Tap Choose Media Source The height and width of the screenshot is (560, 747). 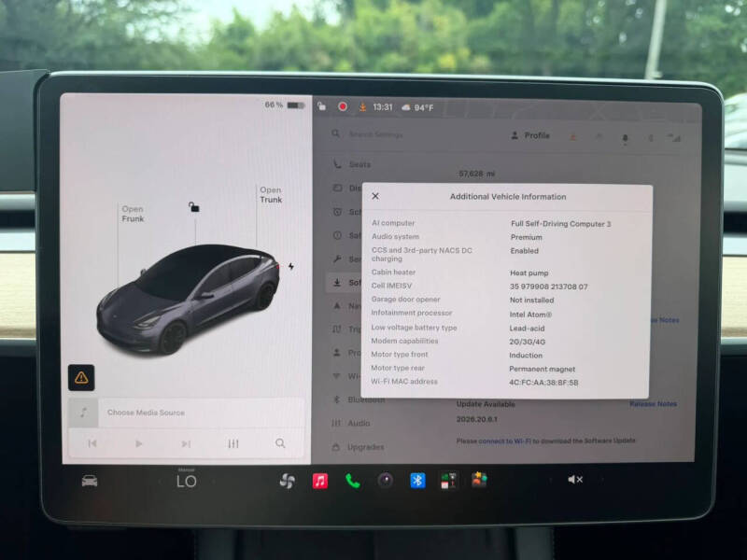point(146,413)
